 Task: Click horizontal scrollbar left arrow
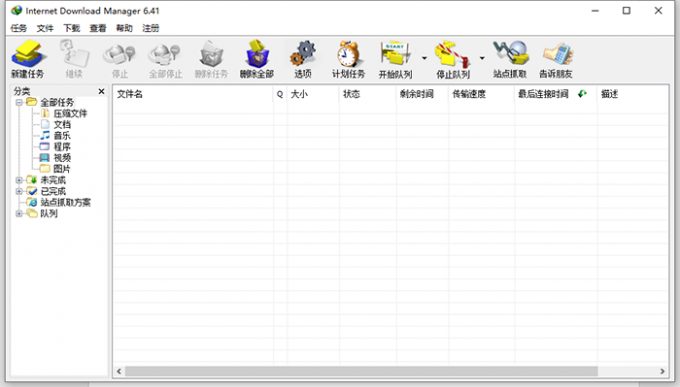click(119, 371)
